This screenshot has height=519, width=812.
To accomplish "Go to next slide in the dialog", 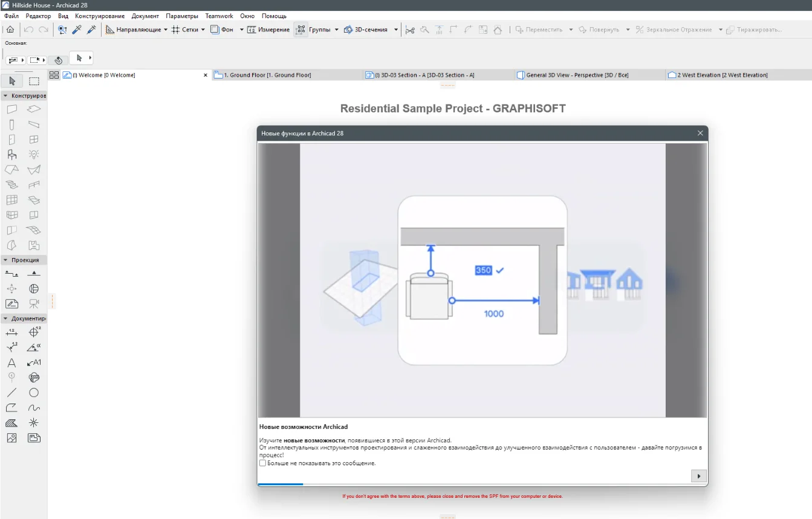I will 698,476.
